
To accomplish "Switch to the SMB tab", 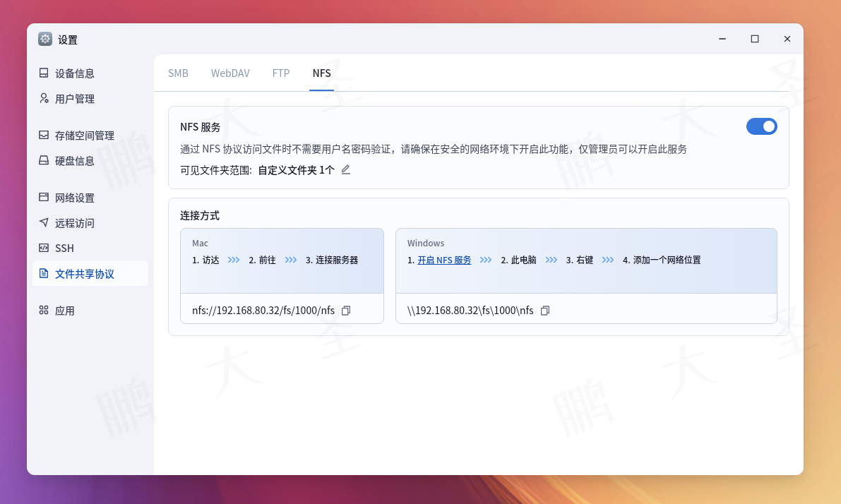I will point(178,73).
